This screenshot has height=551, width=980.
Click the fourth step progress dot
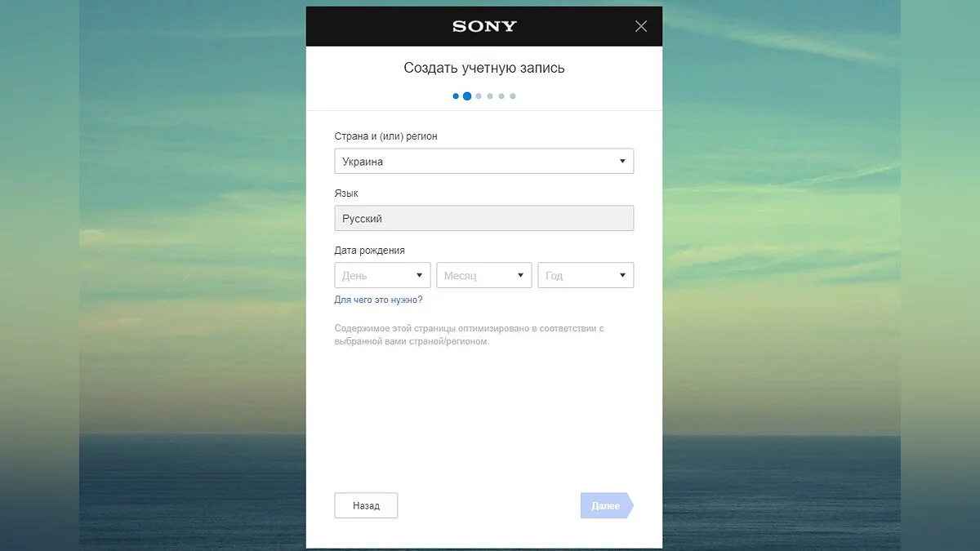(x=490, y=96)
